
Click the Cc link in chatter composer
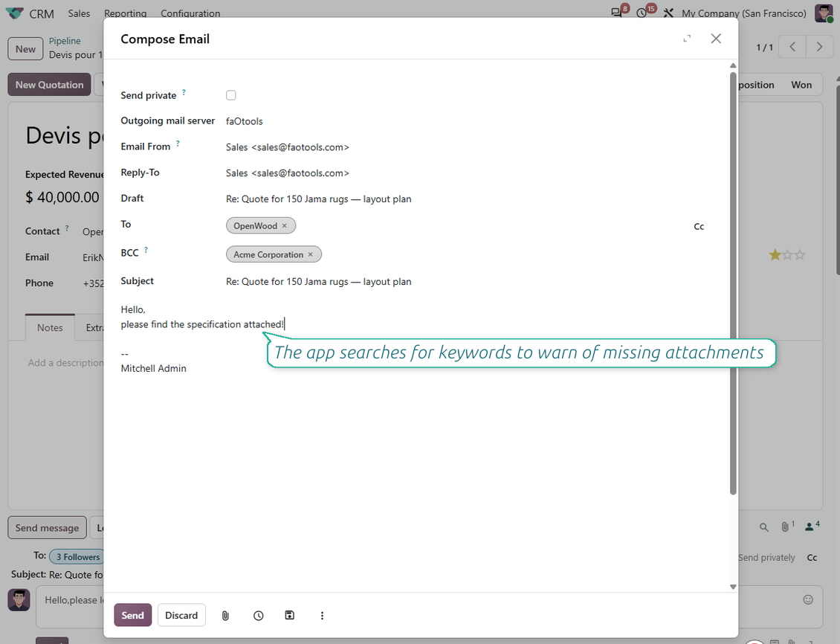pyautogui.click(x=812, y=558)
